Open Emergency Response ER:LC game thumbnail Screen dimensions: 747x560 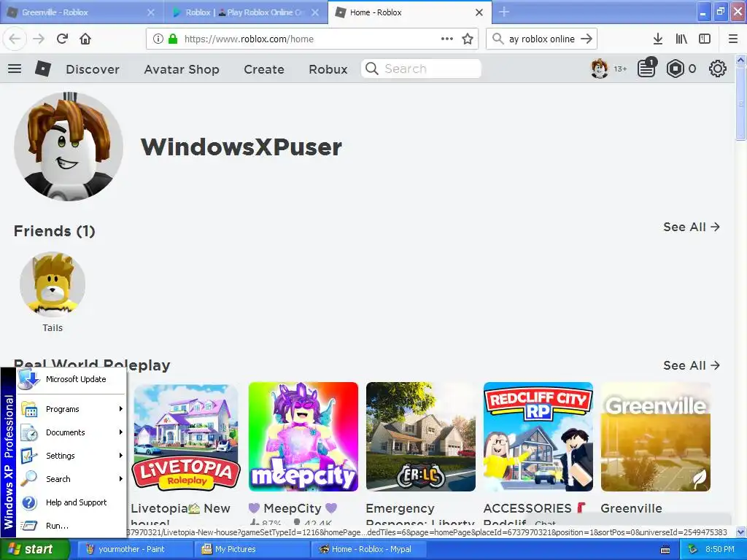coord(421,437)
